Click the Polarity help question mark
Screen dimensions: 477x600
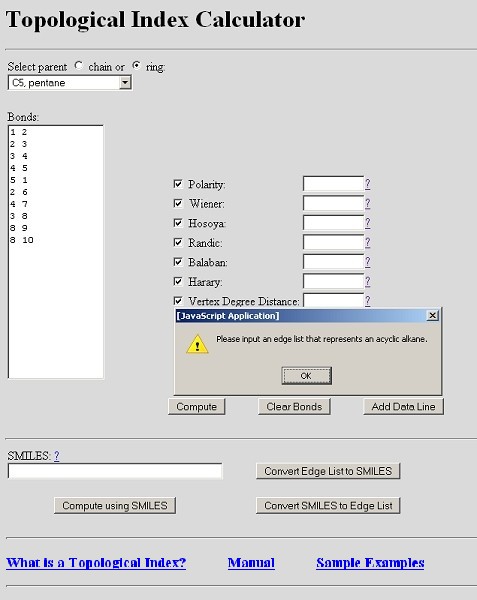click(x=367, y=184)
